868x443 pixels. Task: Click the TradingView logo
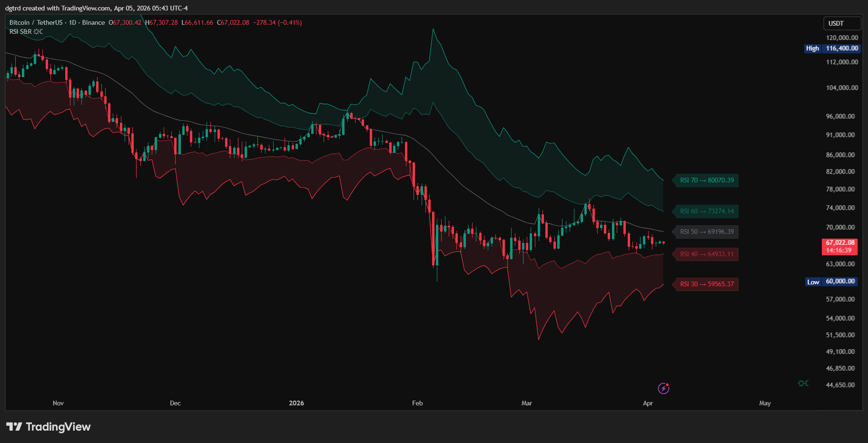[48, 426]
